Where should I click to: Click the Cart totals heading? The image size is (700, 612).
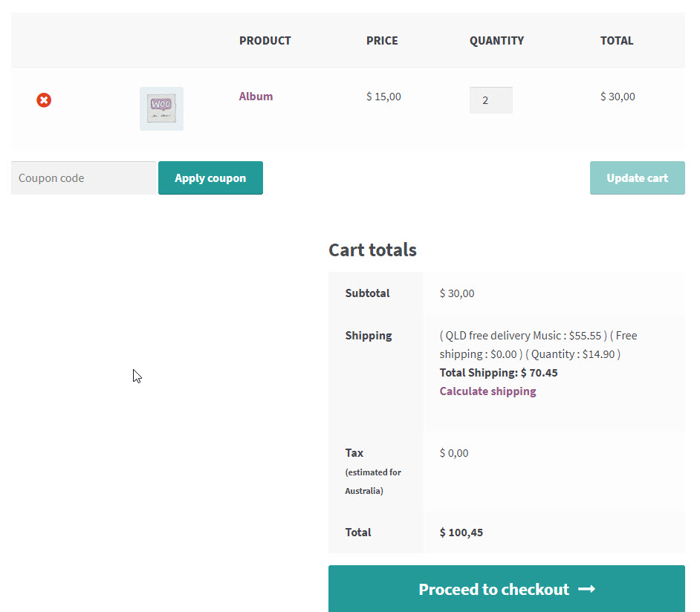point(372,250)
